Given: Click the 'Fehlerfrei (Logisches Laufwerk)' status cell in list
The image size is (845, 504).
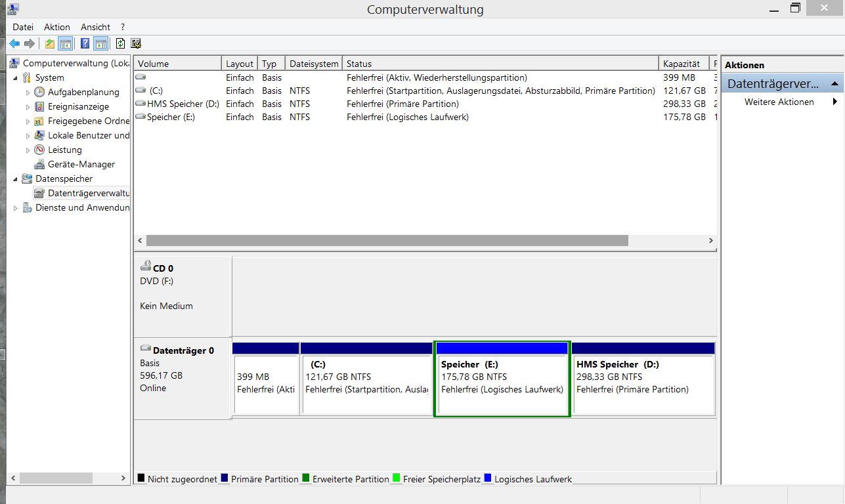Looking at the screenshot, I should click(x=408, y=117).
